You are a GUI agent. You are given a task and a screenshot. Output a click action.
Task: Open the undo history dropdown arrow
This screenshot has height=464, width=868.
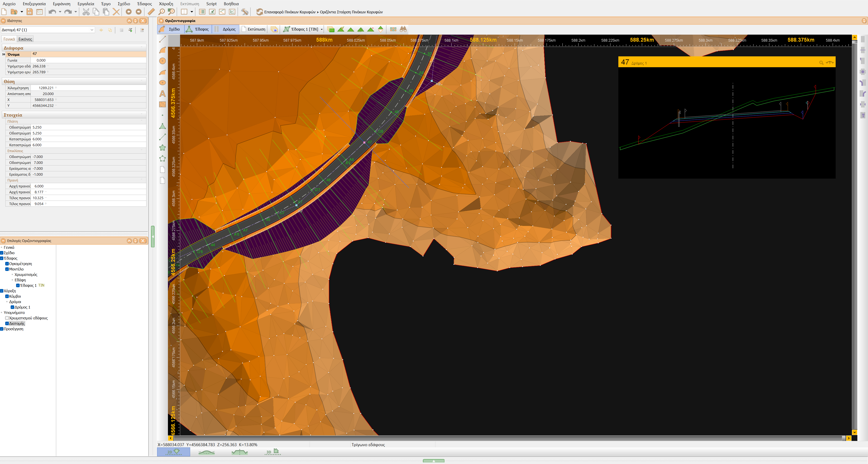click(60, 12)
